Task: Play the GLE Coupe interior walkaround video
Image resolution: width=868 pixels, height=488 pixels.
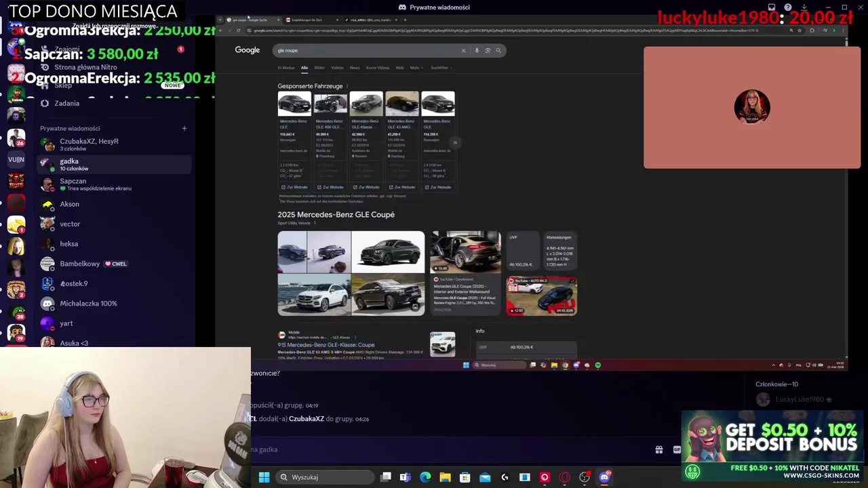Action: pyautogui.click(x=465, y=251)
